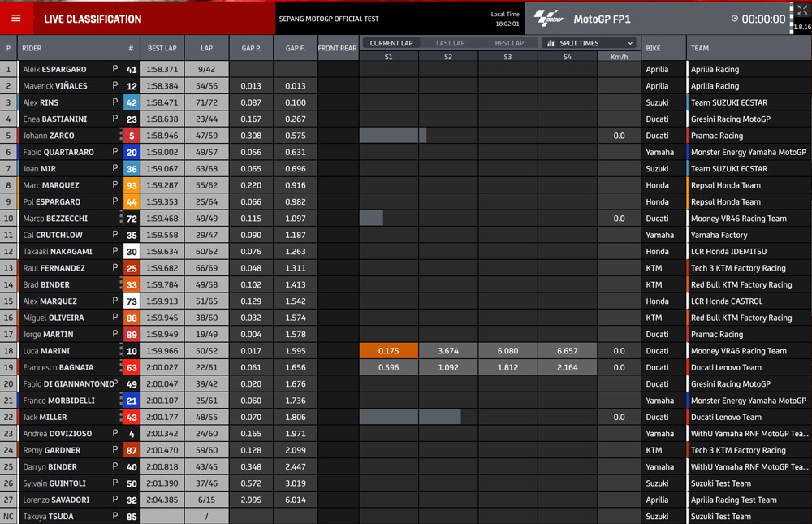Click the pit P indicator for Aleix ESPARGARO
This screenshot has width=812, height=524.
[x=115, y=68]
